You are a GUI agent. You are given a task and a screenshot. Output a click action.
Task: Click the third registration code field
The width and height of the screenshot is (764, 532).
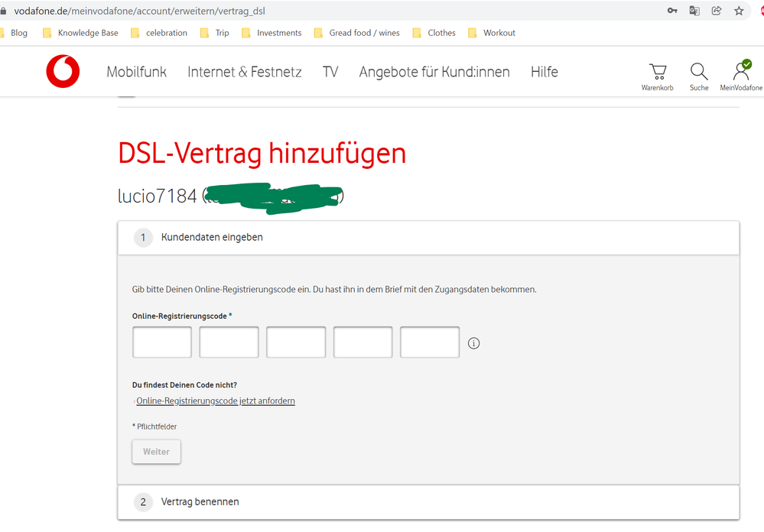coord(296,342)
